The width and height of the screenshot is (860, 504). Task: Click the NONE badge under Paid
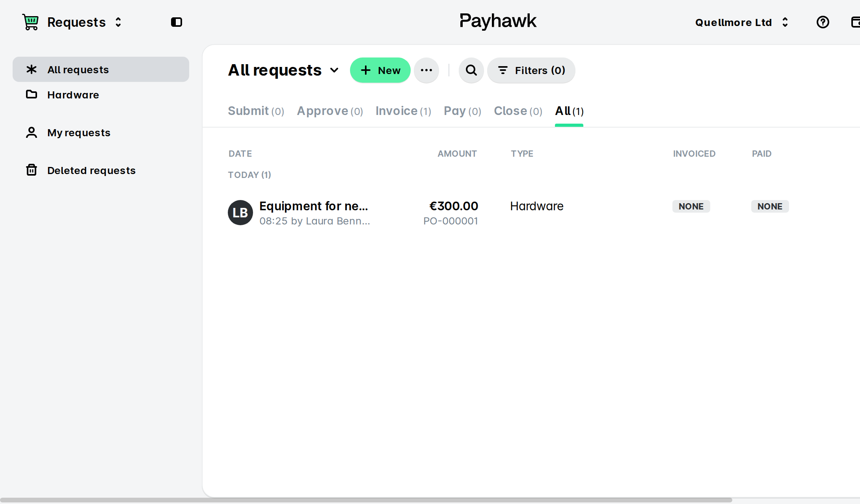(770, 206)
